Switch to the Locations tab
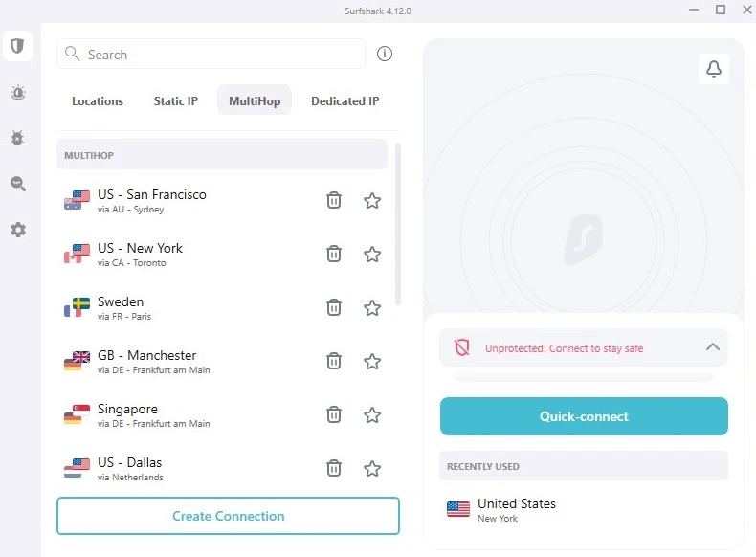The width and height of the screenshot is (756, 557). pos(98,100)
